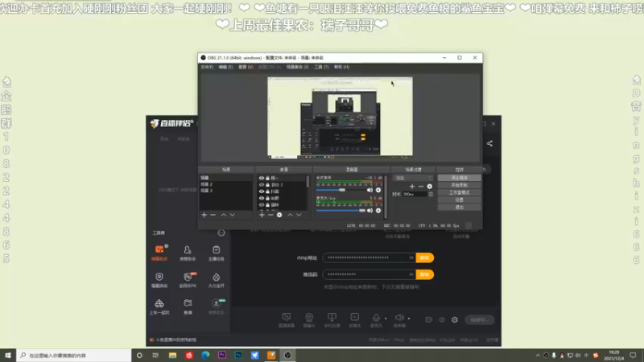The image size is (644, 362).
Task: Add a new source with the plus icon in OBS
Action: point(262,215)
